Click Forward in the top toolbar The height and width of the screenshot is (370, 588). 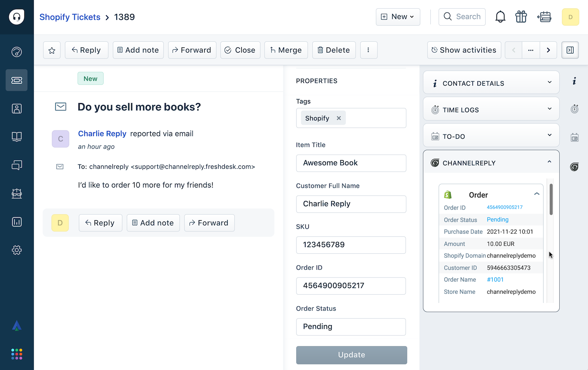tap(192, 50)
